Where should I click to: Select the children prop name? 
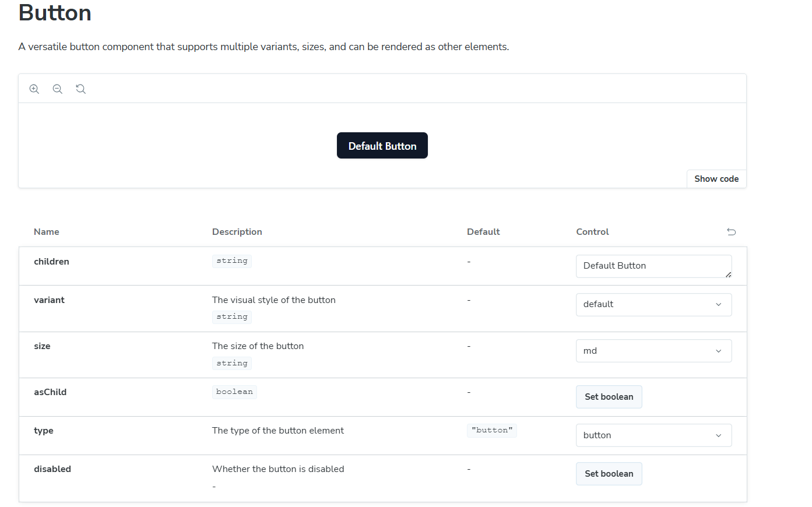(51, 262)
